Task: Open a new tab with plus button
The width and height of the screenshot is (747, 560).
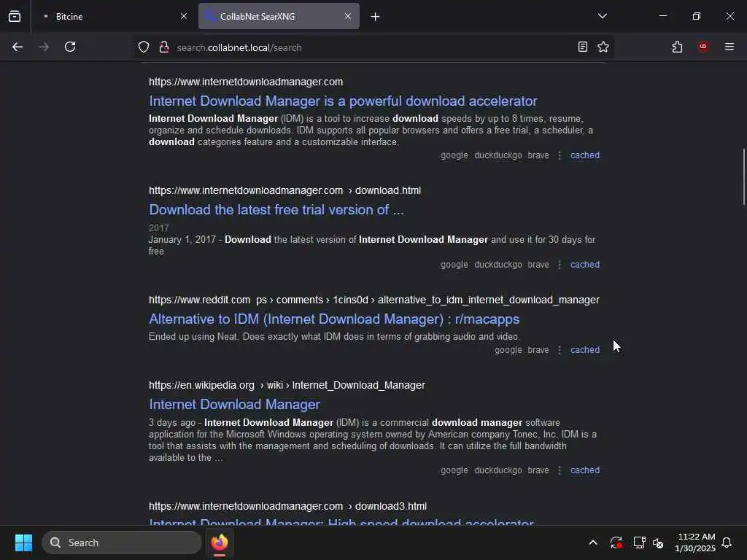Action: coord(376,17)
